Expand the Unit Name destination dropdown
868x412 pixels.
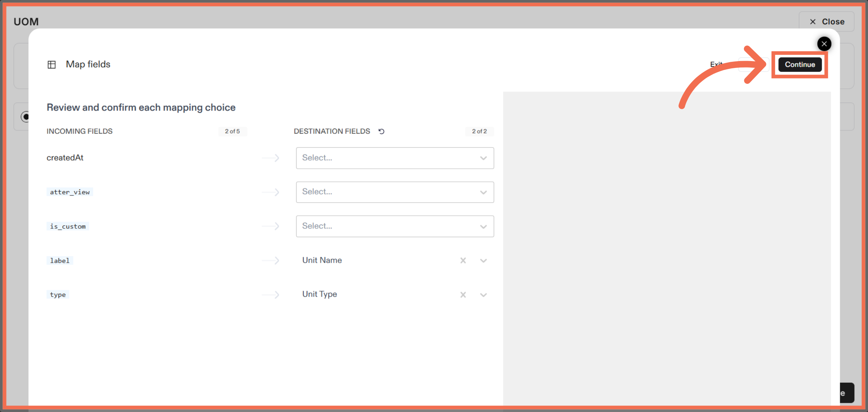(484, 260)
